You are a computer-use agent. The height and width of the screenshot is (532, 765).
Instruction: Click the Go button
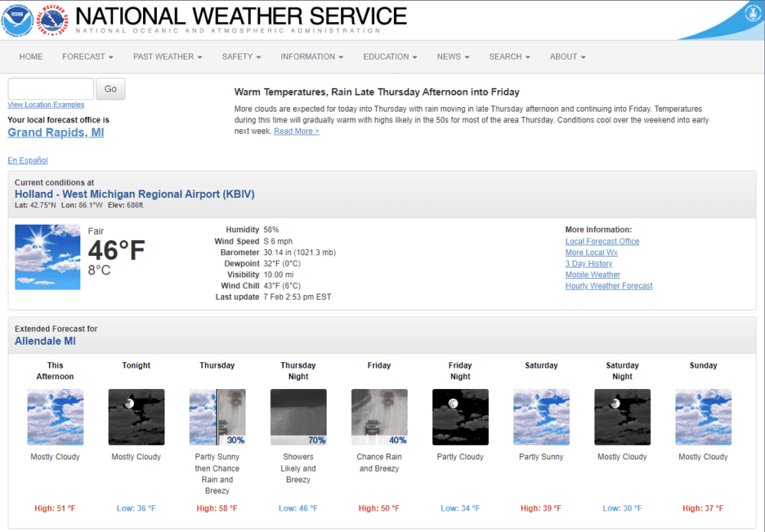(x=110, y=89)
